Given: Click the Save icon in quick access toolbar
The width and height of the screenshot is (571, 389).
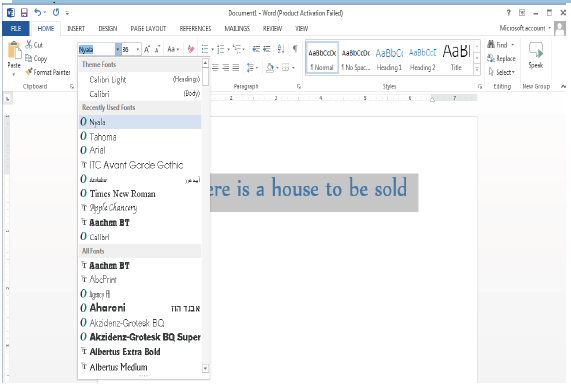Looking at the screenshot, I should click(x=24, y=13).
